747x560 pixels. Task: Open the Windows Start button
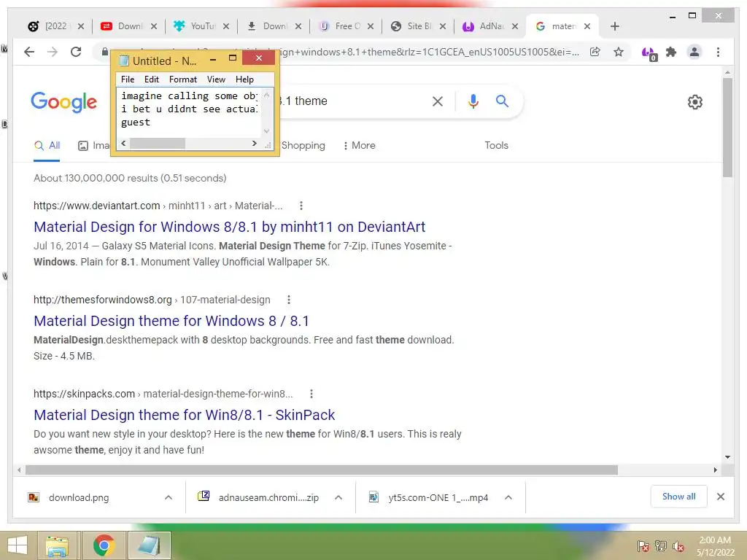click(18, 545)
